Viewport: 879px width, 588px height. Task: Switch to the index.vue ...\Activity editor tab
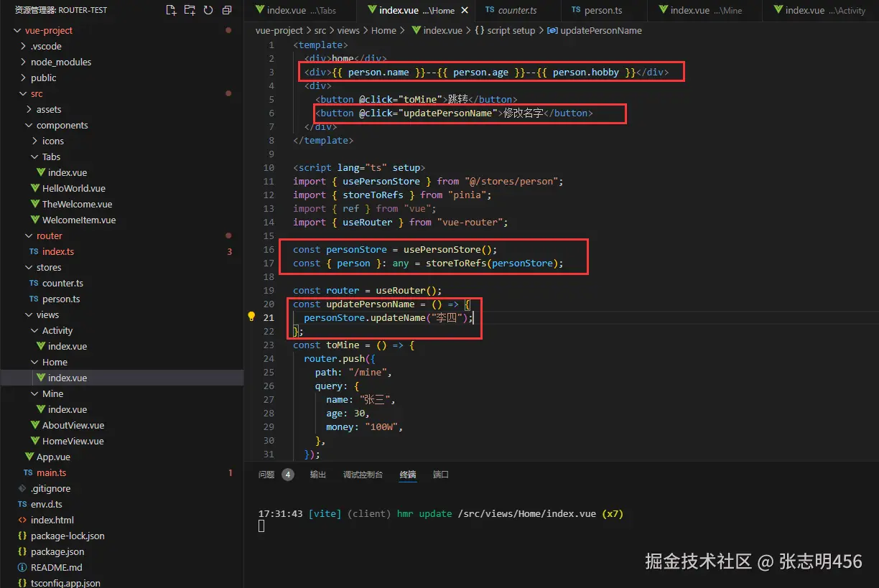point(822,10)
